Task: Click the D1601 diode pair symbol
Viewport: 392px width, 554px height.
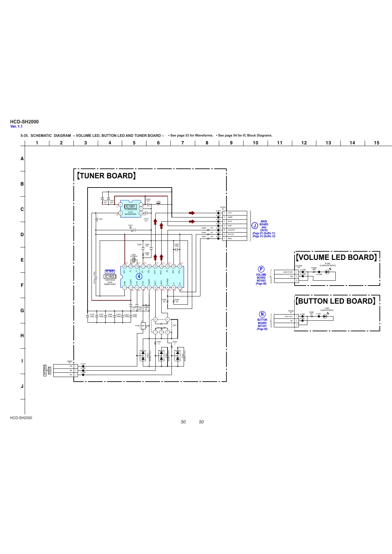Action: point(178,356)
